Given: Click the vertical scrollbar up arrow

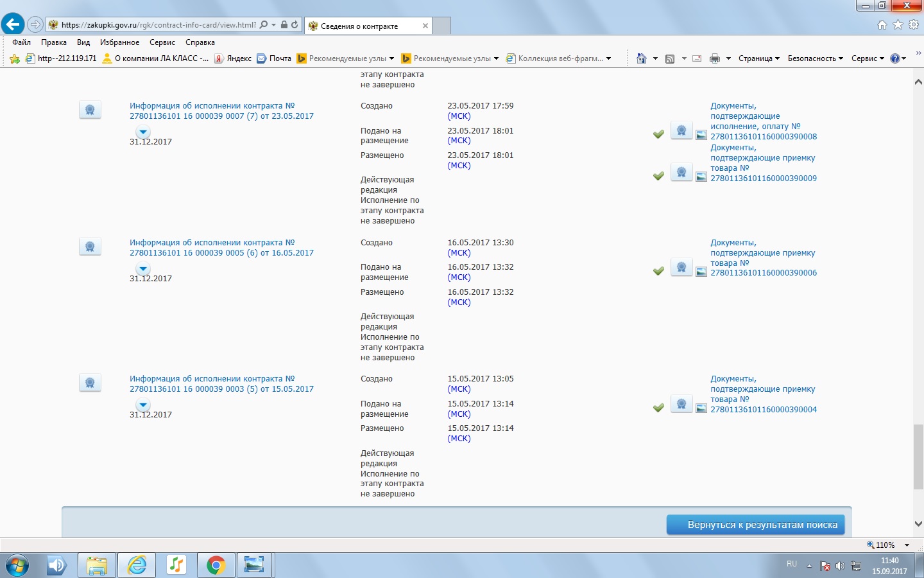Looking at the screenshot, I should pos(918,82).
